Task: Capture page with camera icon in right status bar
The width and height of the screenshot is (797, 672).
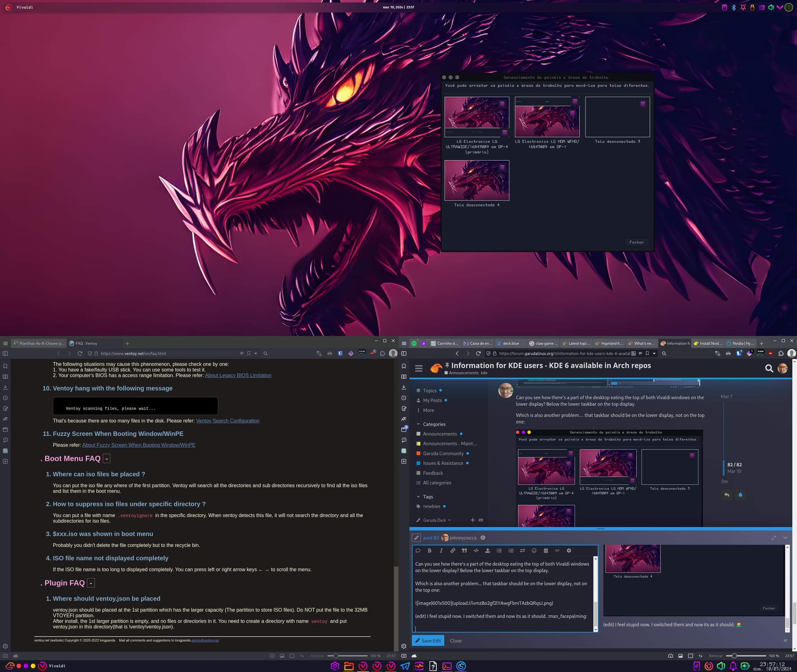Action: coord(670,656)
